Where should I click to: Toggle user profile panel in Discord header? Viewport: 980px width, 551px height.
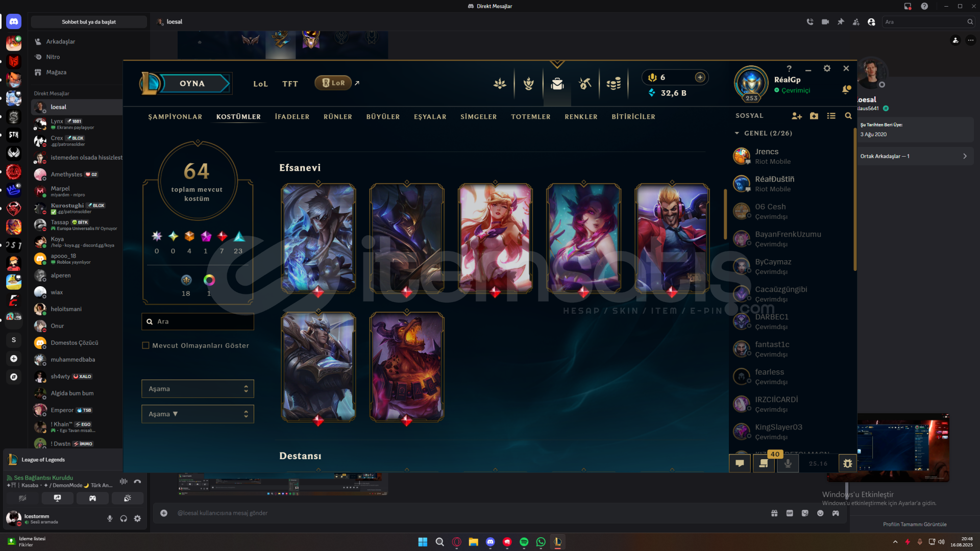point(871,22)
